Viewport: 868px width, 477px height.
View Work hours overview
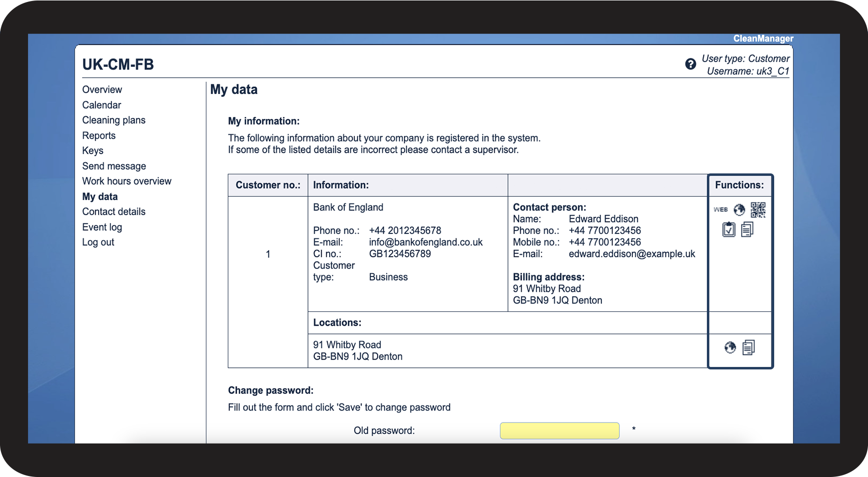click(x=127, y=181)
